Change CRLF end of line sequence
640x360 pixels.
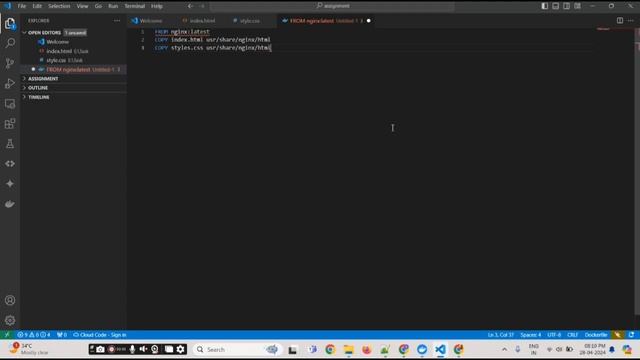point(573,335)
